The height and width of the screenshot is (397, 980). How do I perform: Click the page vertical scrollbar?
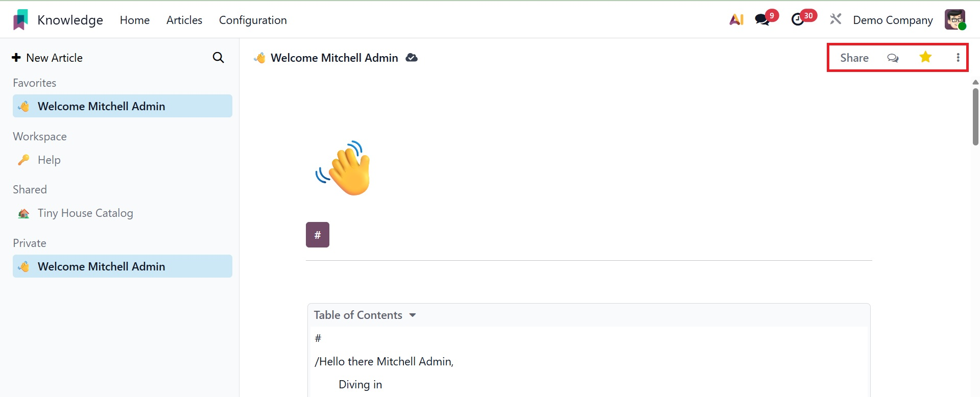975,117
